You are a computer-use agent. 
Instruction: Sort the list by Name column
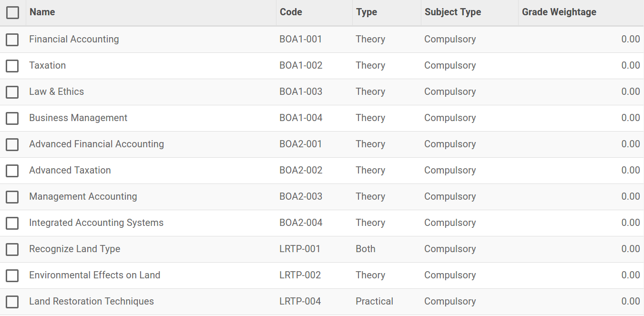[42, 12]
